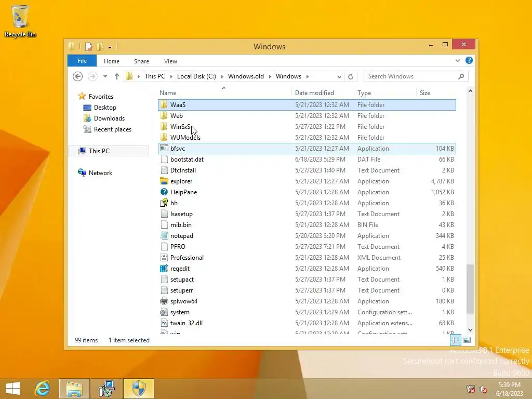Switch to the Home ribbon tab
532x399 pixels.
[x=112, y=61]
